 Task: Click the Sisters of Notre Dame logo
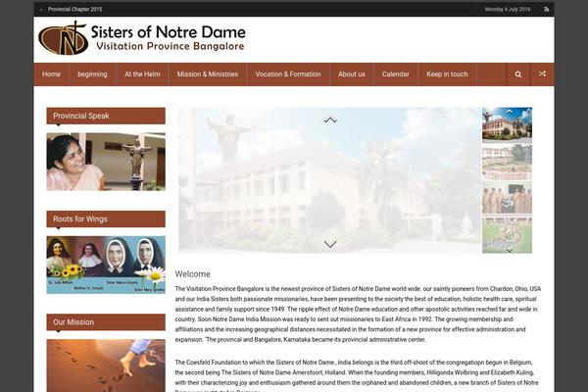142,38
